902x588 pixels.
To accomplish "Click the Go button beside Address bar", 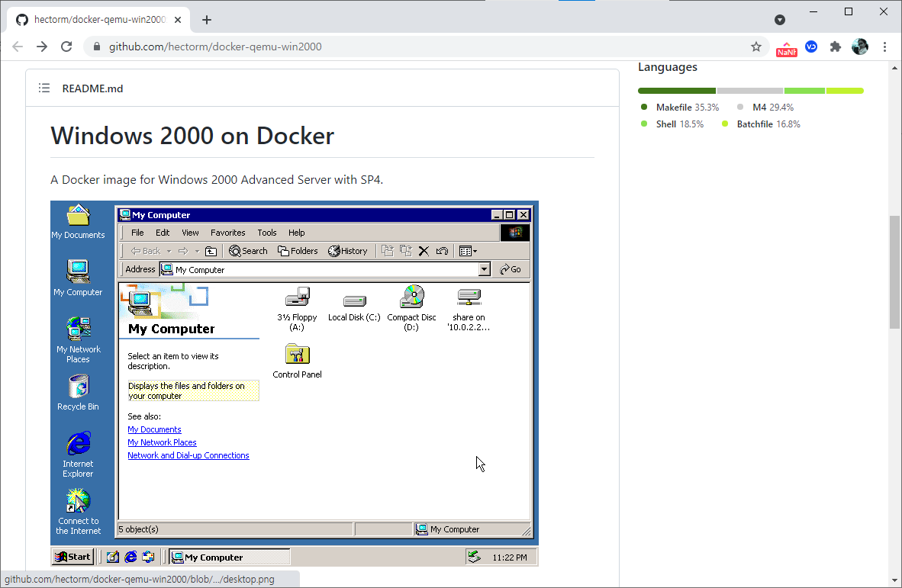I will (x=511, y=269).
